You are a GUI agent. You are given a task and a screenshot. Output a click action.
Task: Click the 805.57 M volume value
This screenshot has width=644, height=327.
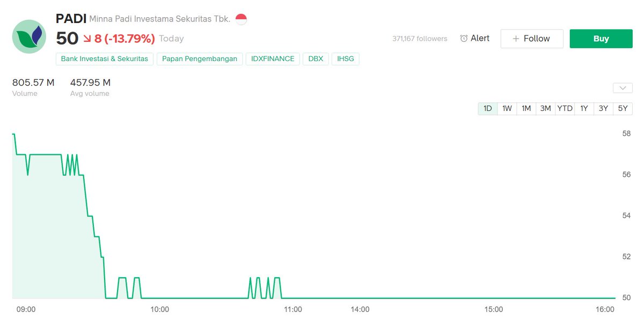(x=33, y=83)
